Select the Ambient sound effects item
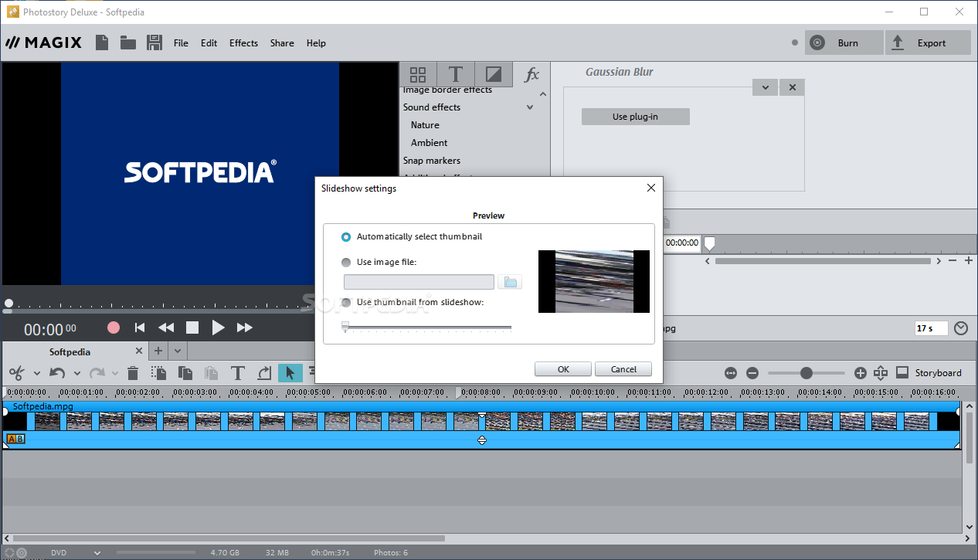978x560 pixels. coord(430,143)
